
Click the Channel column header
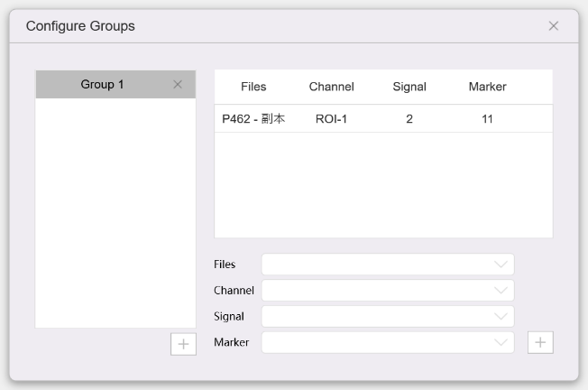point(332,87)
